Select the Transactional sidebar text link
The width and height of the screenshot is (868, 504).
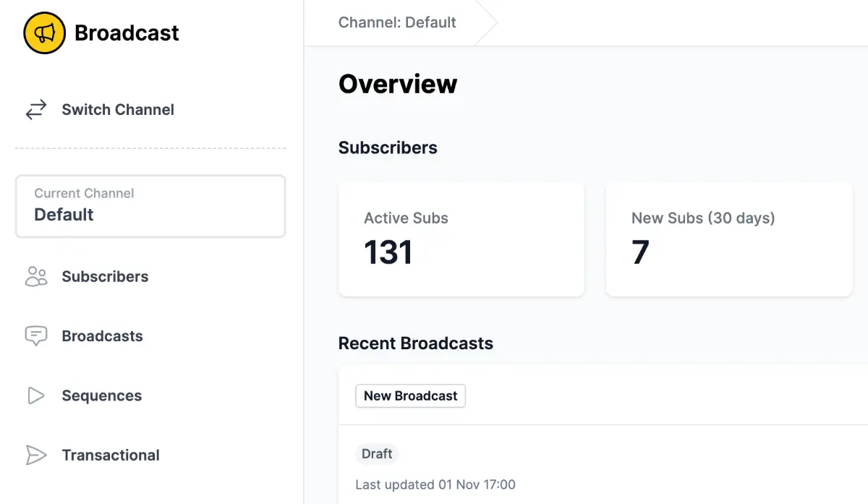point(111,455)
